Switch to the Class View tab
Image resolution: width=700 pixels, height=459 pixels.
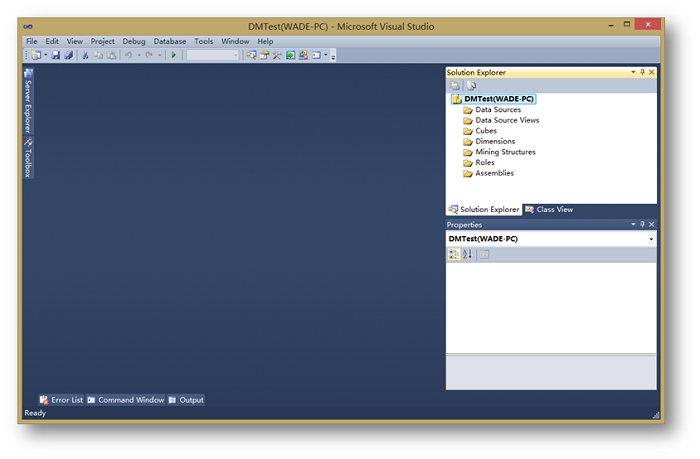[x=549, y=209]
